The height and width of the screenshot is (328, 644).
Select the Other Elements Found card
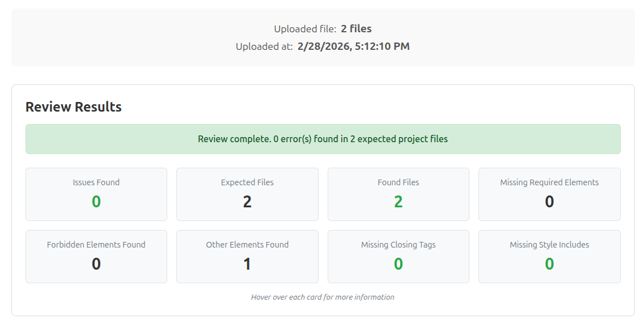[x=247, y=256]
